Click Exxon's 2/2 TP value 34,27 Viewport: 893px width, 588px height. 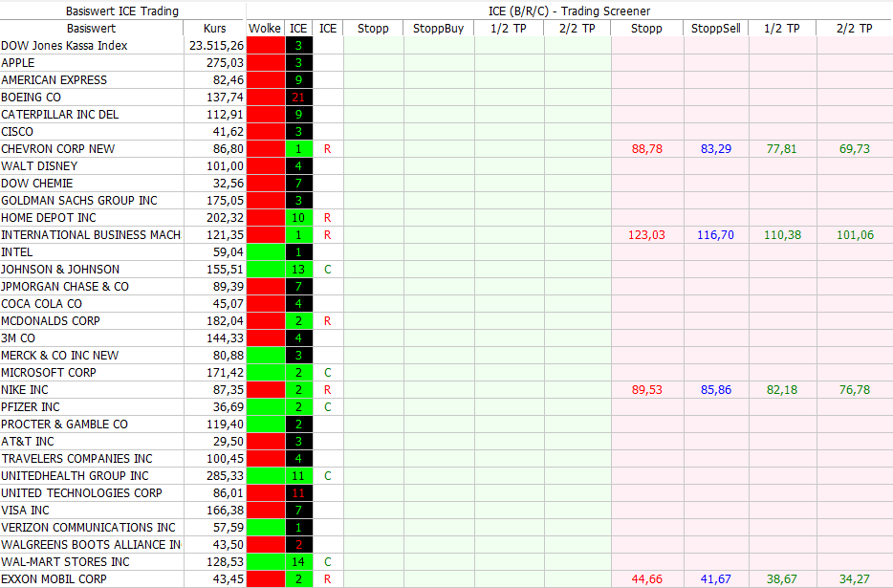[x=854, y=578]
